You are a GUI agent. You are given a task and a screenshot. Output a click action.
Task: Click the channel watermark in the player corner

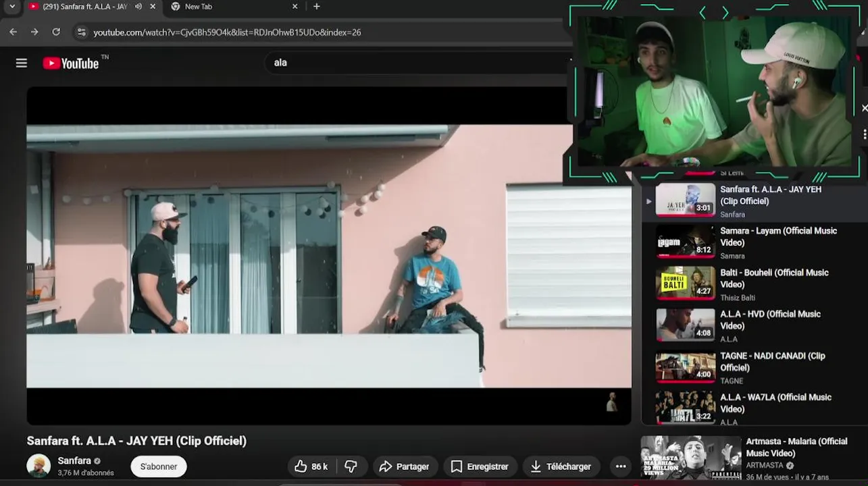[611, 402]
